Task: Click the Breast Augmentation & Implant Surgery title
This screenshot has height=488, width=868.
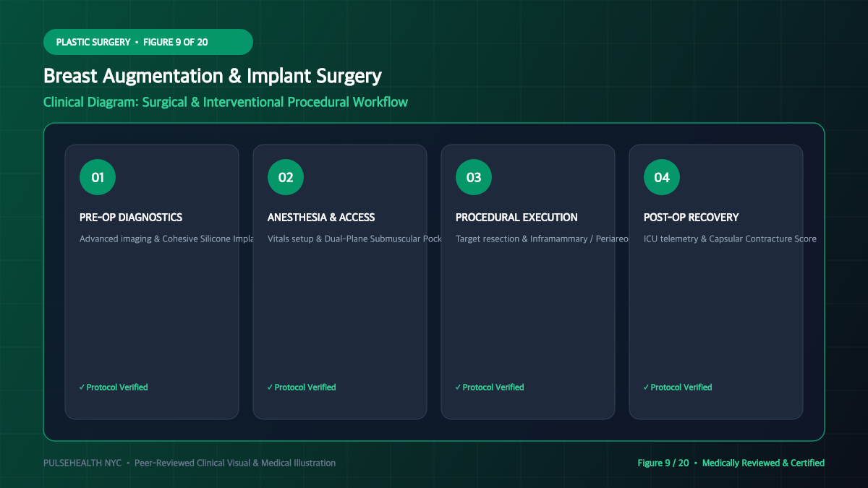Action: pyautogui.click(x=213, y=76)
